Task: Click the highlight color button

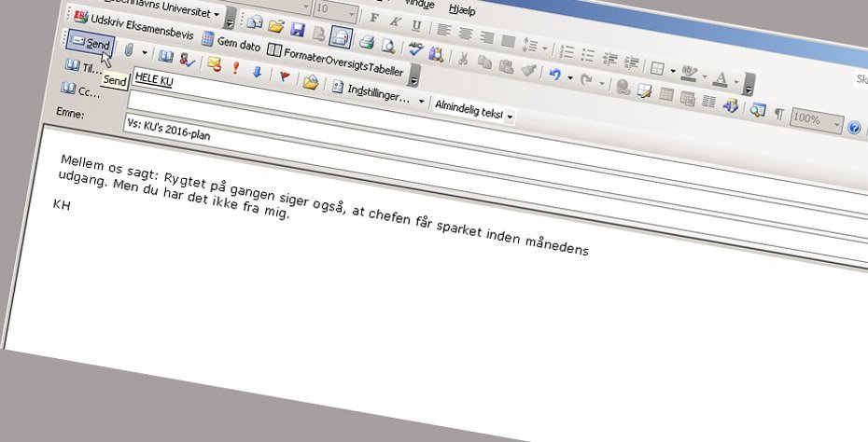Action: (x=689, y=73)
